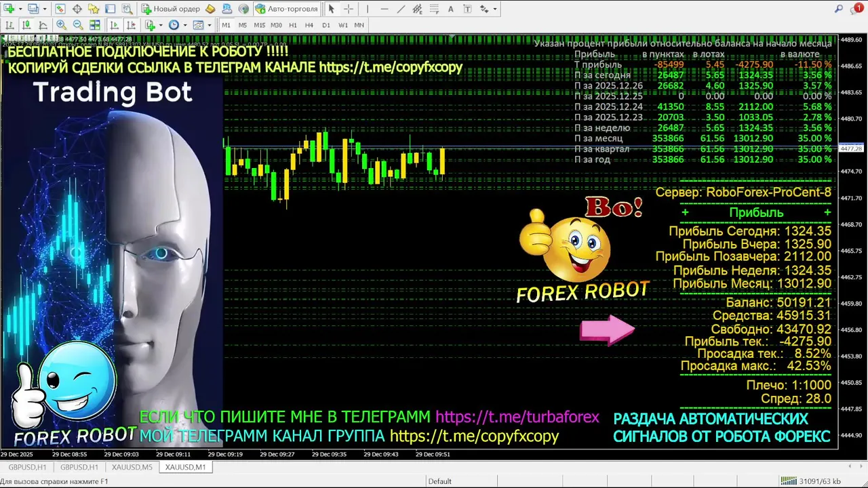868x488 pixels.
Task: Click the Новый ордер button
Action: pos(170,9)
